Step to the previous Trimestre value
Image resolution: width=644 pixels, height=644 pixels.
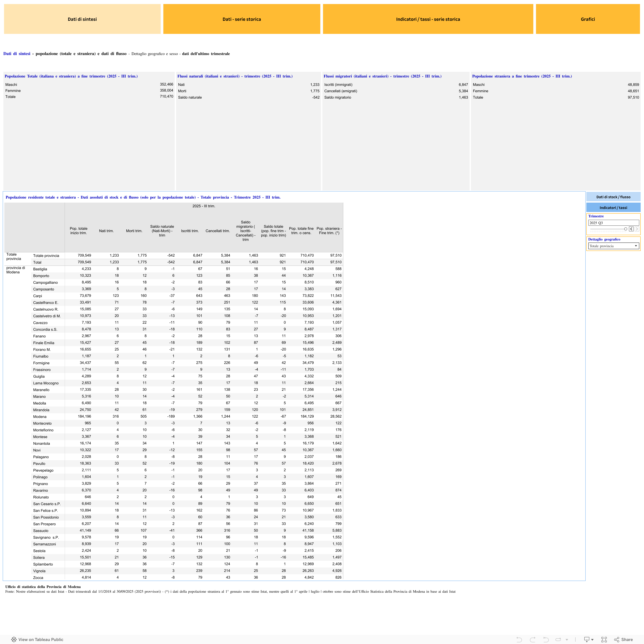[x=631, y=229]
